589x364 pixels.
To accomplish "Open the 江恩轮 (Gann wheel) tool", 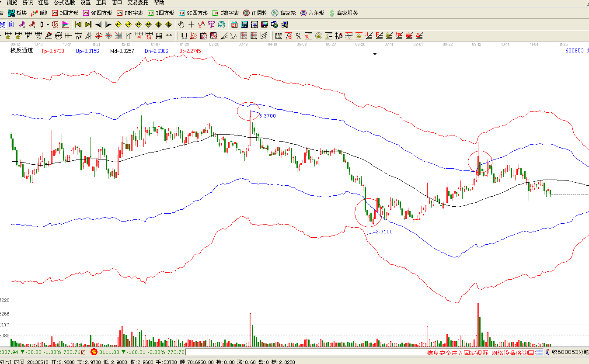I will 255,13.
